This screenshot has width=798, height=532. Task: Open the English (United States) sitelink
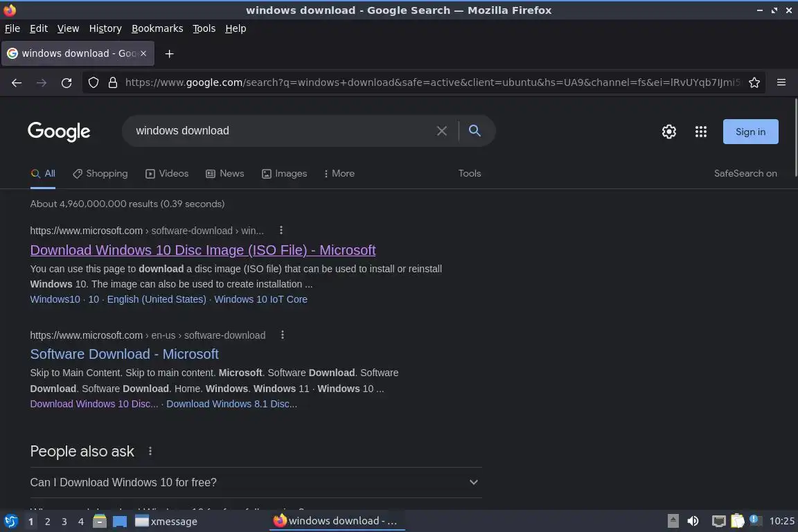pos(157,299)
